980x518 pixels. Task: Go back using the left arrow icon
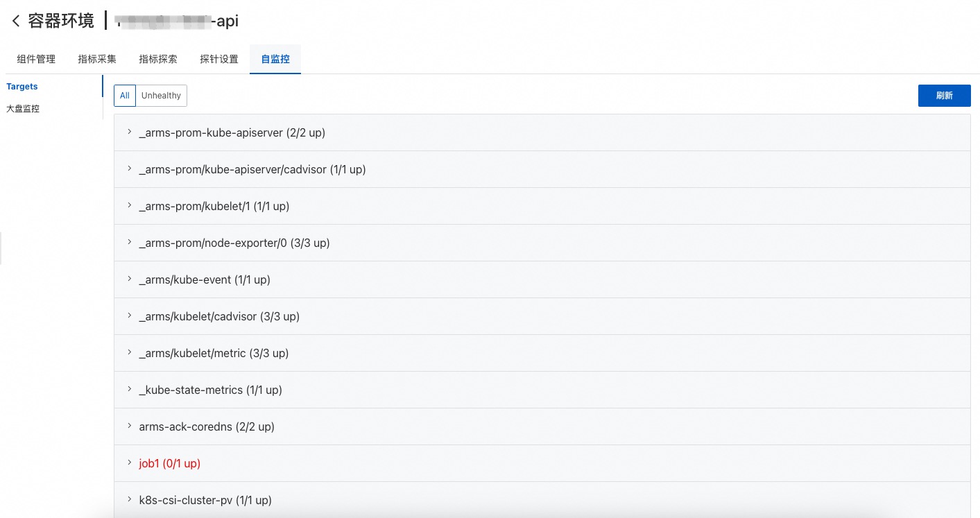pos(16,21)
